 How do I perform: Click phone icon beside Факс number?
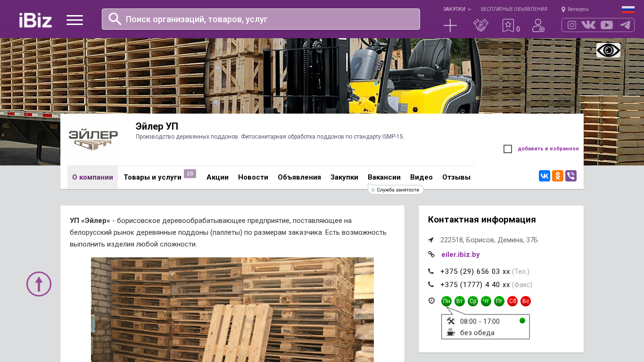click(431, 284)
